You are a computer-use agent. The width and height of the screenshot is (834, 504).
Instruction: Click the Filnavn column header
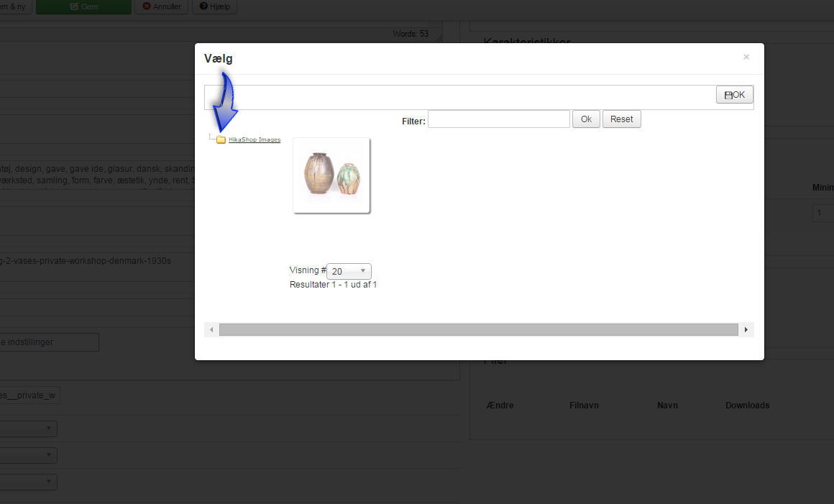pyautogui.click(x=584, y=405)
